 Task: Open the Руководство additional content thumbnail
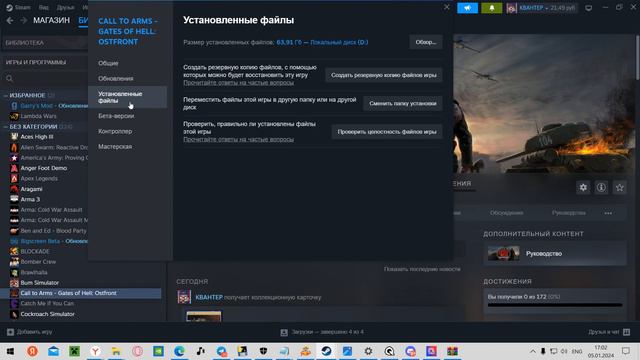[504, 253]
